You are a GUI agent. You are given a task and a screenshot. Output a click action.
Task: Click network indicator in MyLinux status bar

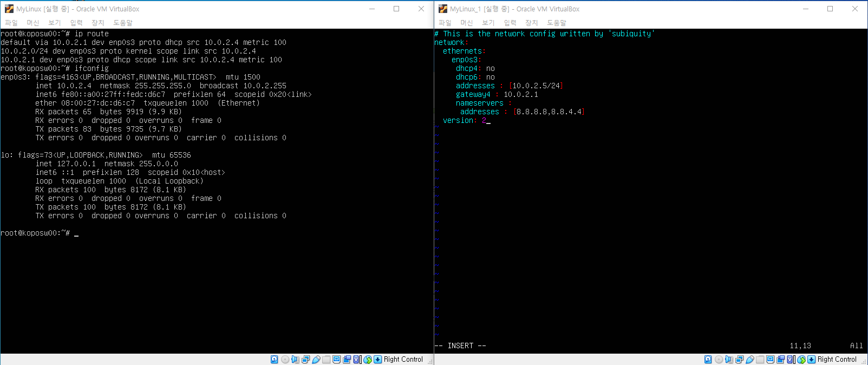tap(305, 359)
